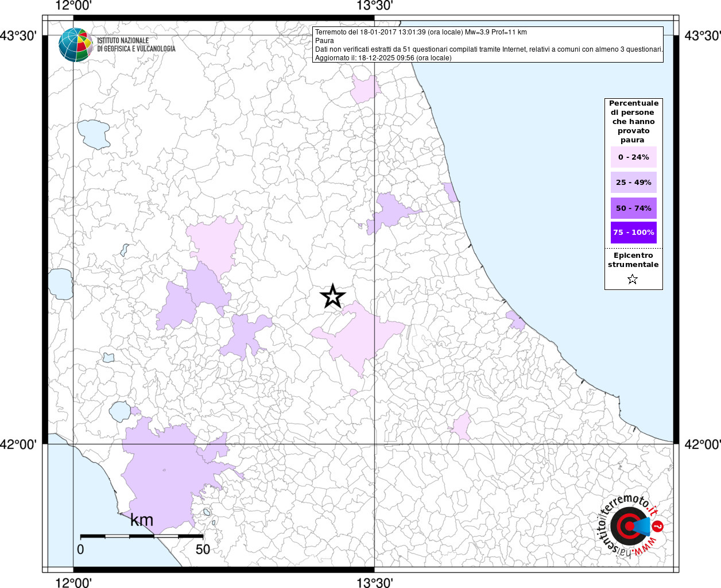Select the 25 - 49% legend swatch

point(633,183)
